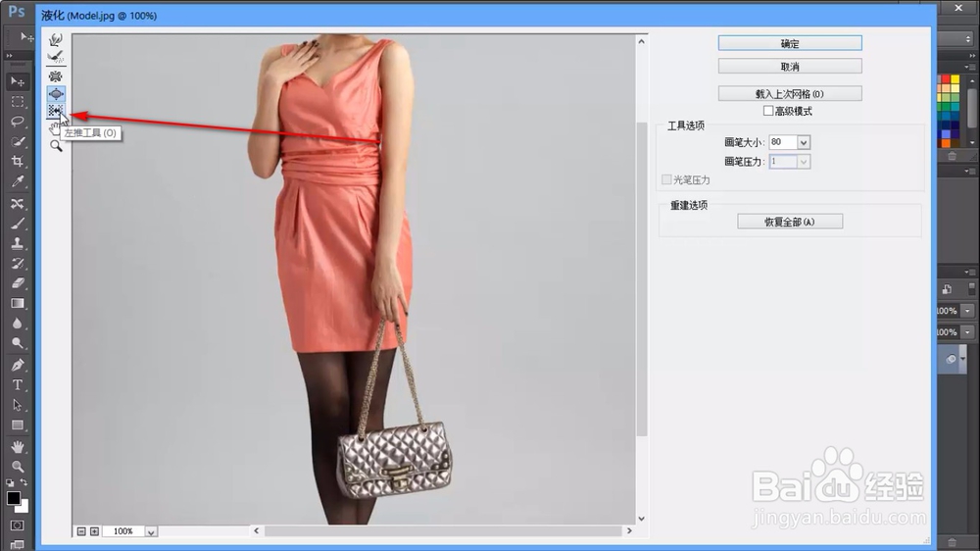
Task: Zoom in preview with plus button
Action: [94, 531]
